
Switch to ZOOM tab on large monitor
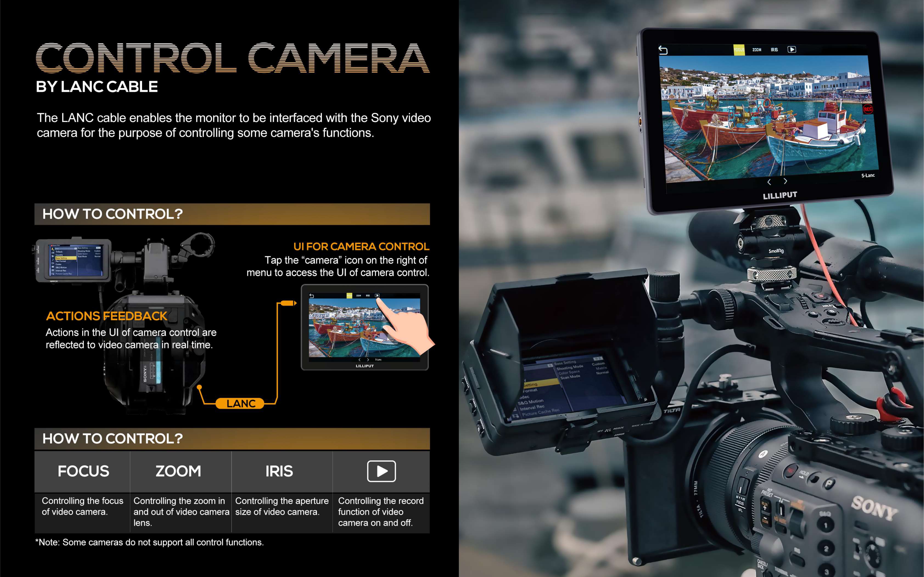[x=757, y=50]
